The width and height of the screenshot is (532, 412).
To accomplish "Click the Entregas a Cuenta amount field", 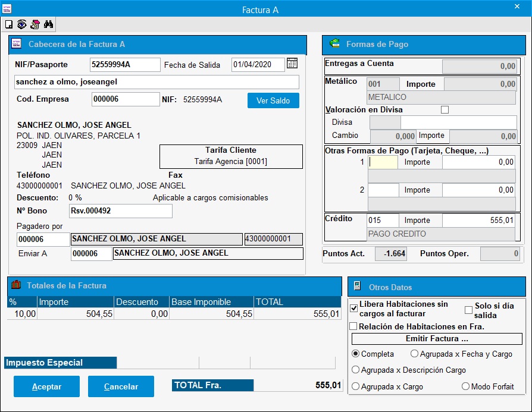I will 480,66.
